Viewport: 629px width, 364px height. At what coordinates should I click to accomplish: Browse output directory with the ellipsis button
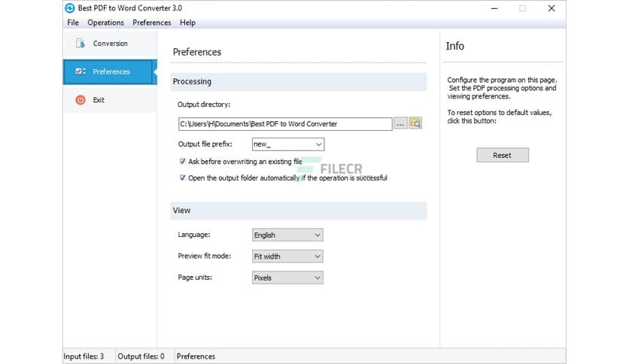point(400,123)
